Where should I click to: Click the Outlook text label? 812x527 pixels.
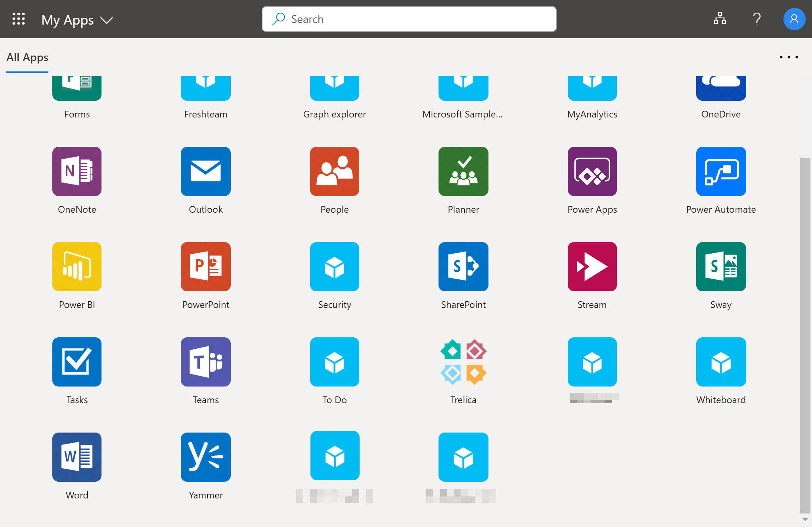[206, 210]
